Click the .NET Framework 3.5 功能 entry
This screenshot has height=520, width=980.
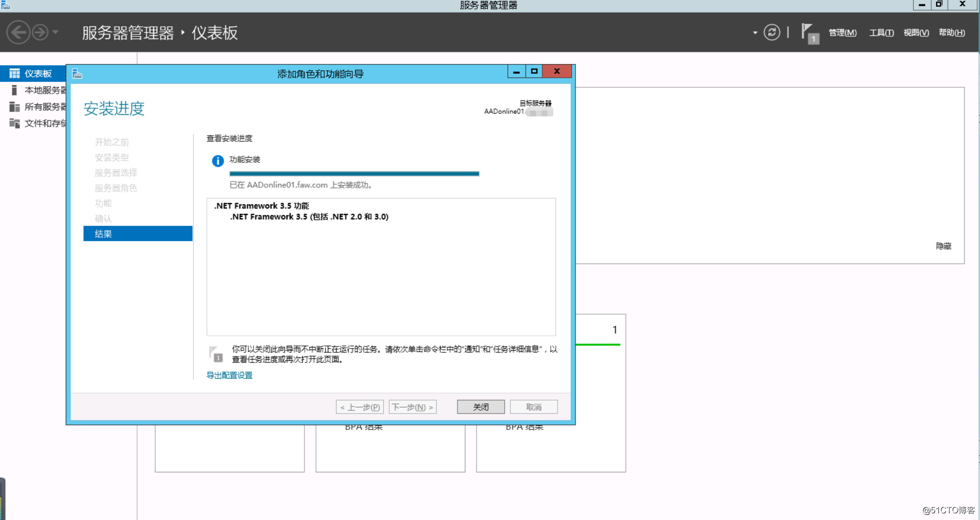point(262,206)
